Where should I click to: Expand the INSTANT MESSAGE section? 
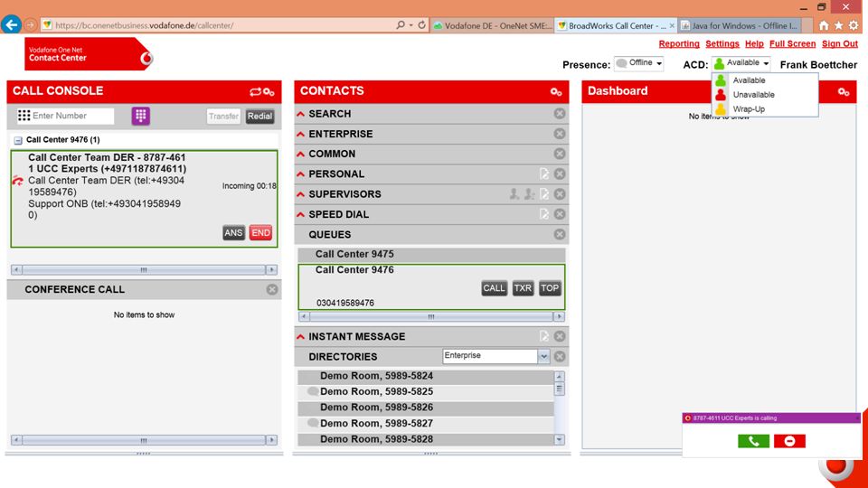[x=300, y=336]
